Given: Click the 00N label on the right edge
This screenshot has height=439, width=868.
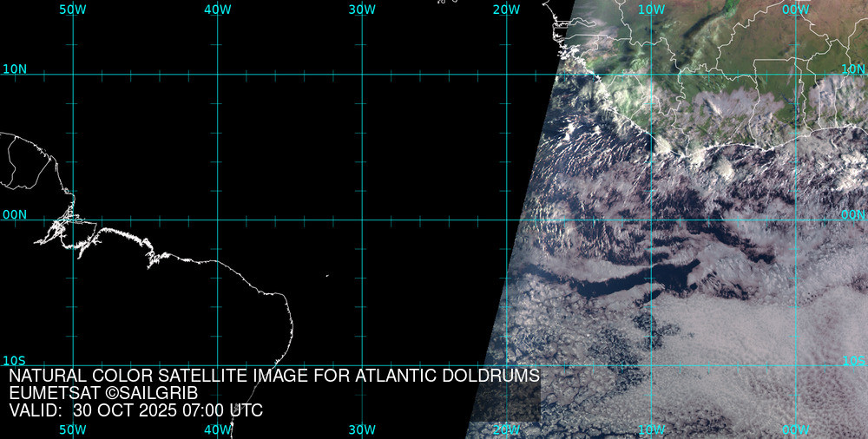Looking at the screenshot, I should pyautogui.click(x=853, y=214).
